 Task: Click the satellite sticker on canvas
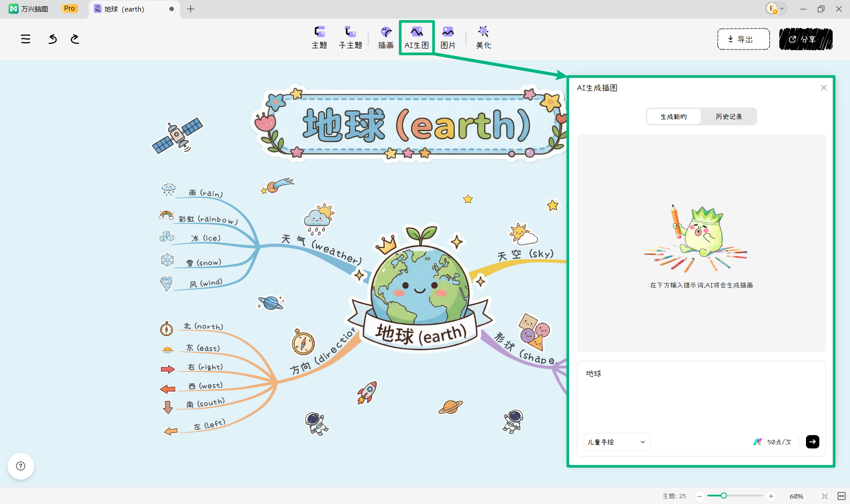point(178,135)
